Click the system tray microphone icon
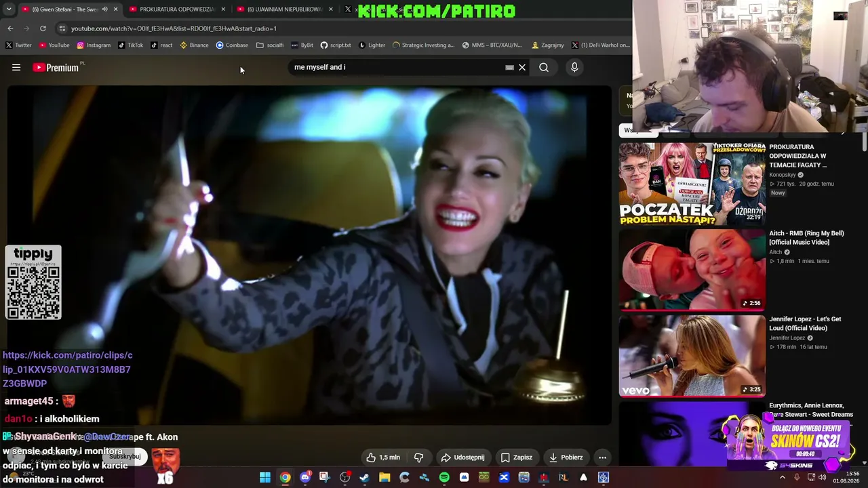868x488 pixels. pyautogui.click(x=797, y=477)
